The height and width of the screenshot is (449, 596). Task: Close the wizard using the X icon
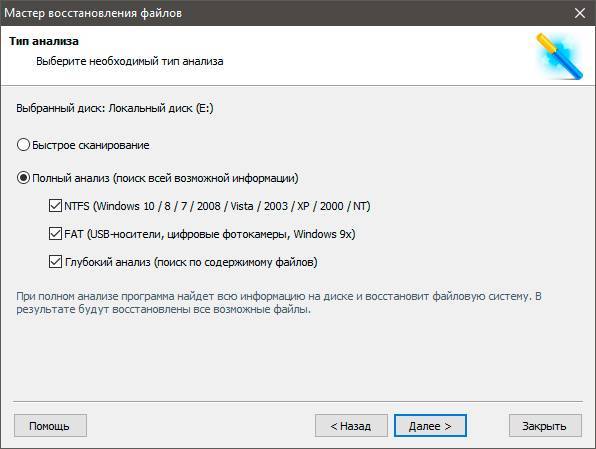coord(580,13)
